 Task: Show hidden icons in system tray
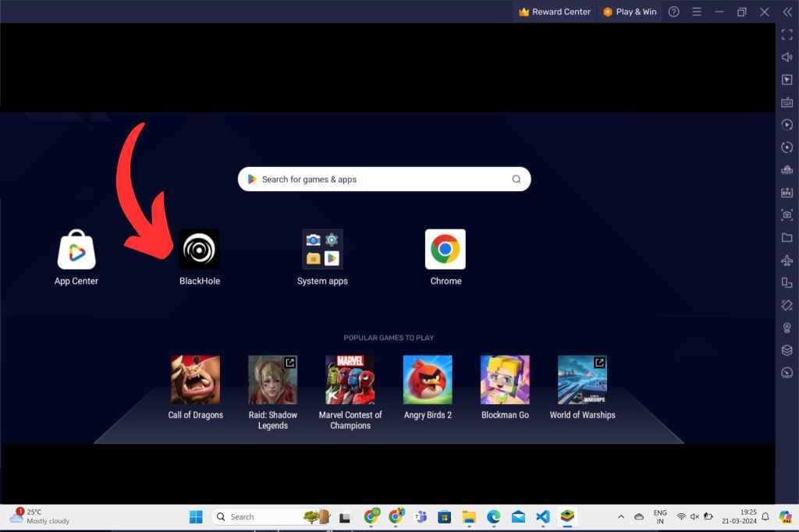(x=621, y=516)
